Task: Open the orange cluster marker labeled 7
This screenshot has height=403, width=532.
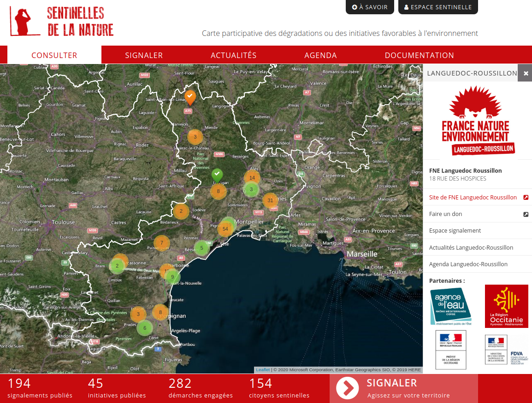Action: point(161,243)
